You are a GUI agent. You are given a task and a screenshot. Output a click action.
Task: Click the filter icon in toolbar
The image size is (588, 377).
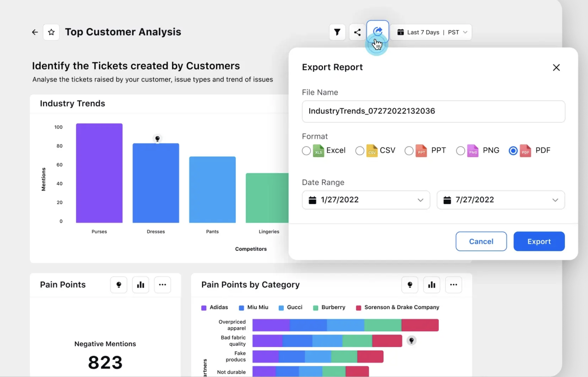coord(338,32)
